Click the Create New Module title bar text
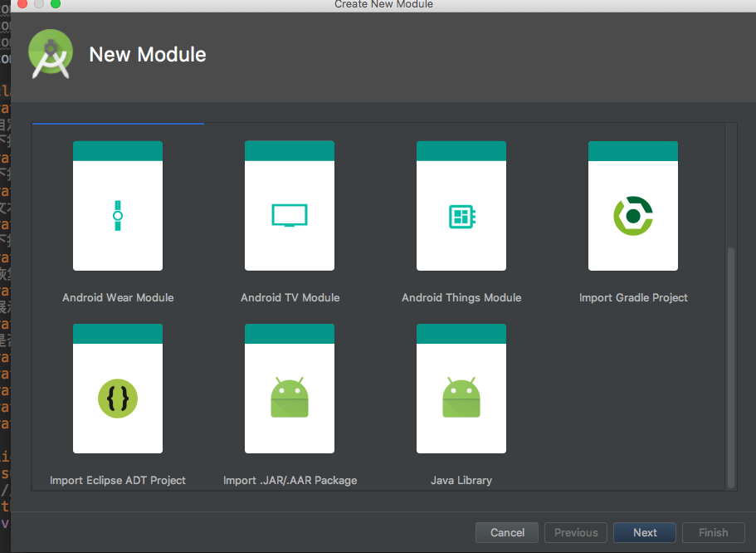The image size is (756, 553). 383,4
